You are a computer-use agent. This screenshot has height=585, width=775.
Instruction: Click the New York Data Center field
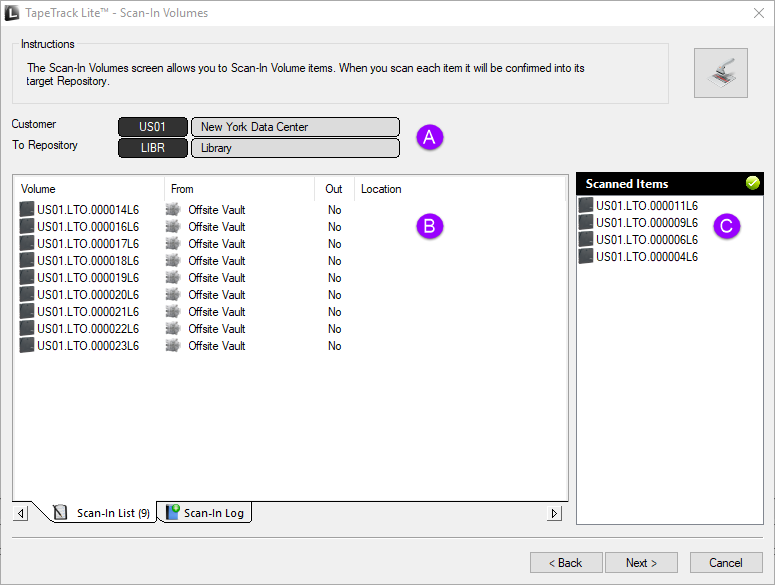click(x=295, y=126)
